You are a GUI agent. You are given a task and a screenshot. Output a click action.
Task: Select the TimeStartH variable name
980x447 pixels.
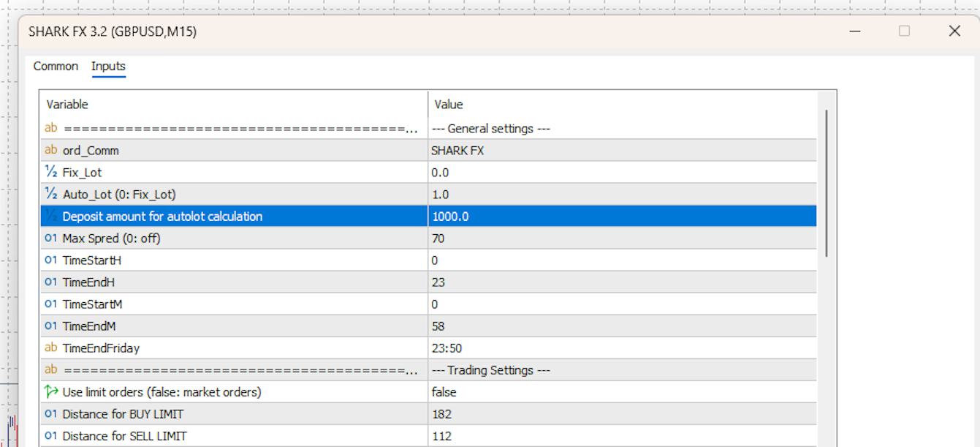click(x=92, y=260)
